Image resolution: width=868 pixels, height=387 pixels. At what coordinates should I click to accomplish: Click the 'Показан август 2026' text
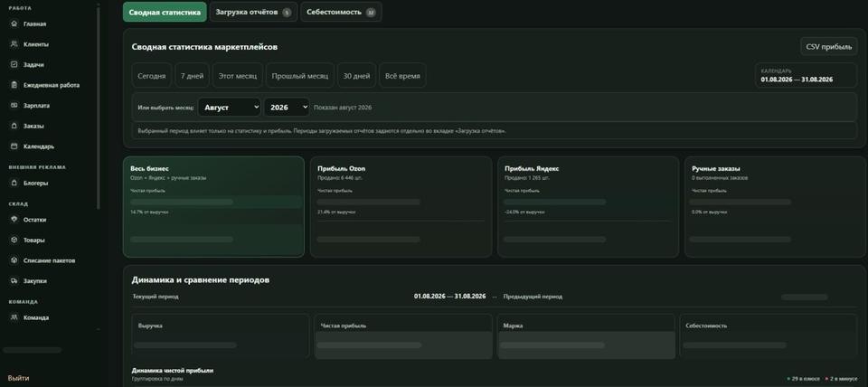(343, 108)
